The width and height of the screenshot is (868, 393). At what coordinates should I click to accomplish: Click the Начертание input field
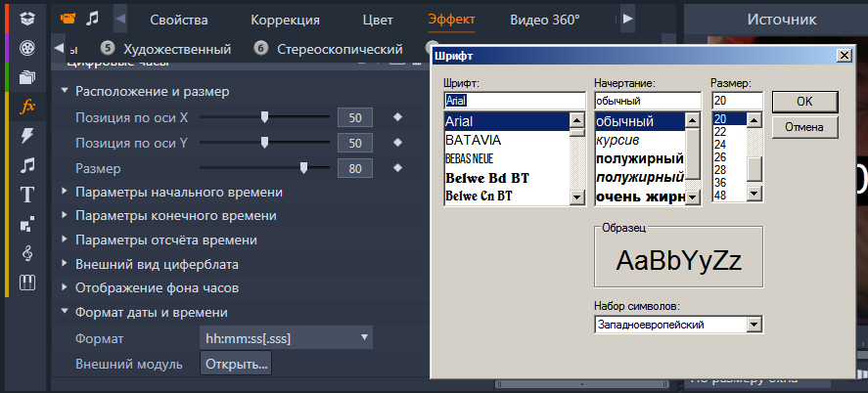648,101
